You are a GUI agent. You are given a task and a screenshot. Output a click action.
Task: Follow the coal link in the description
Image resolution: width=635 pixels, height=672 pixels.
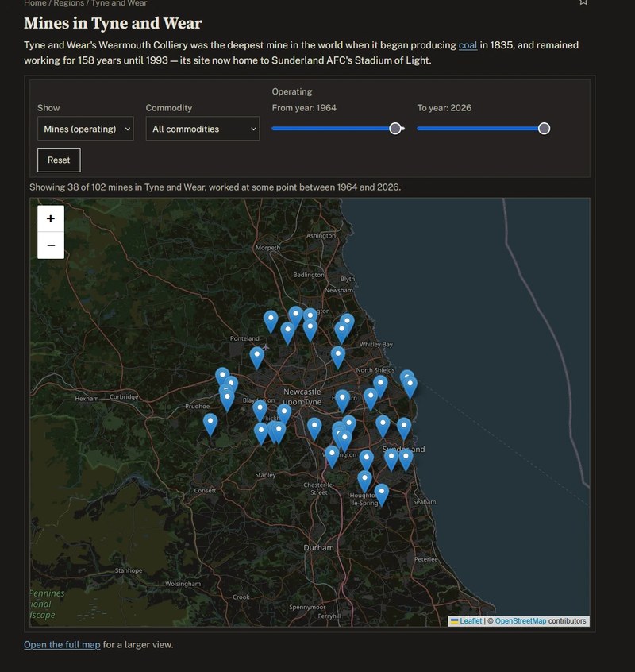coord(468,45)
